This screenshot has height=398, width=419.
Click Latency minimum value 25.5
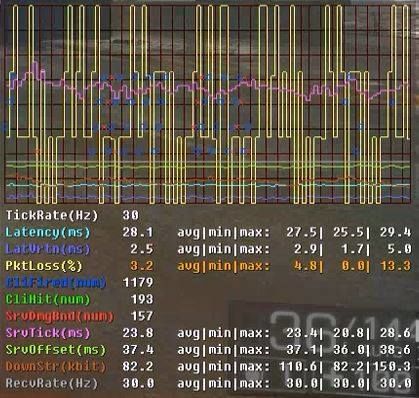coord(348,232)
